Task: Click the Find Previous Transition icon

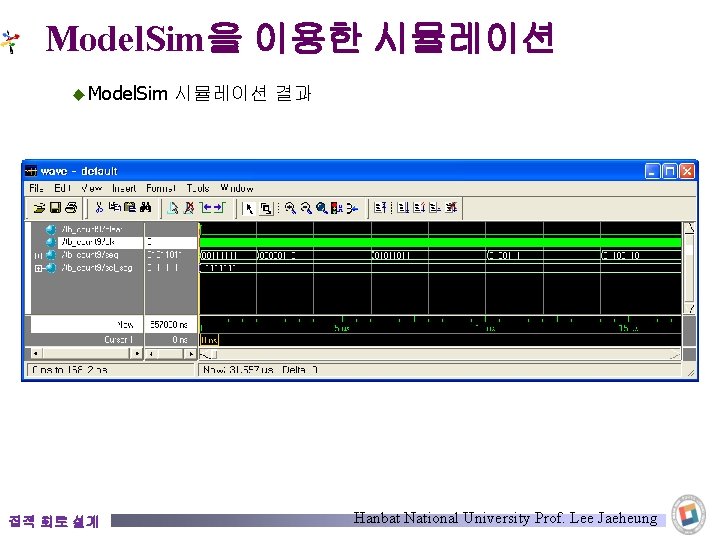Action: pos(205,208)
